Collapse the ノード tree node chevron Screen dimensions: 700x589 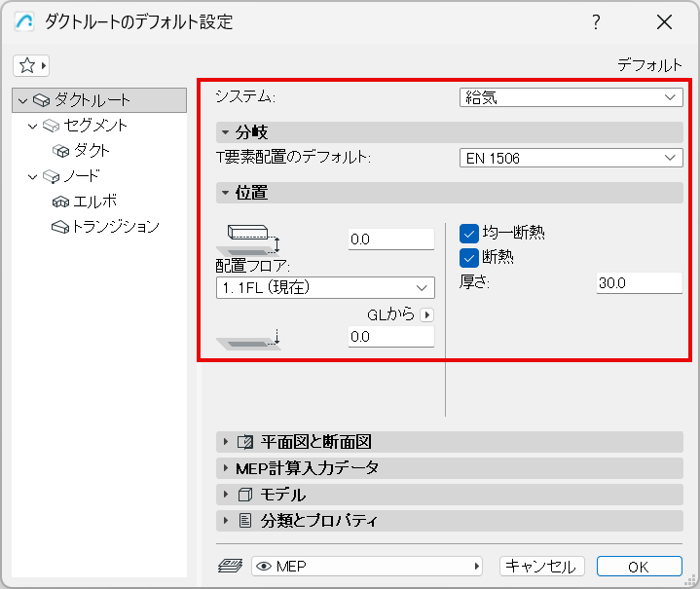[32, 177]
